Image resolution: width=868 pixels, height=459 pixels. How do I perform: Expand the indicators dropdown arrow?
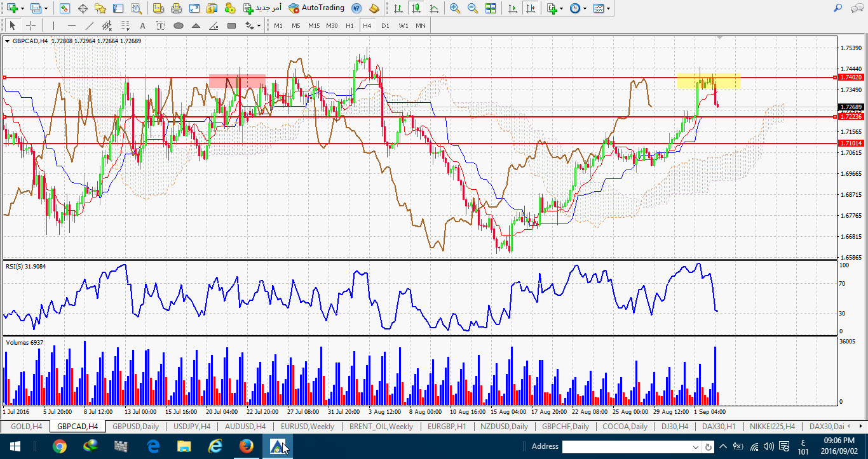point(562,9)
